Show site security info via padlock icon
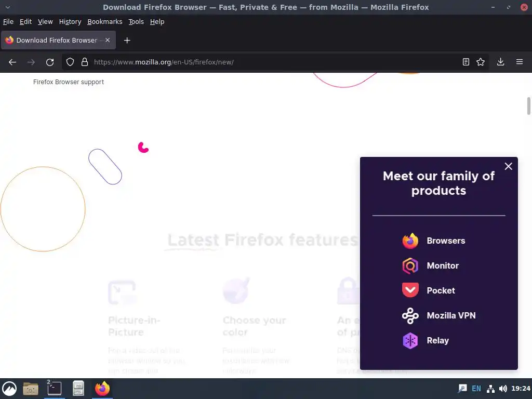Image resolution: width=532 pixels, height=399 pixels. click(85, 62)
